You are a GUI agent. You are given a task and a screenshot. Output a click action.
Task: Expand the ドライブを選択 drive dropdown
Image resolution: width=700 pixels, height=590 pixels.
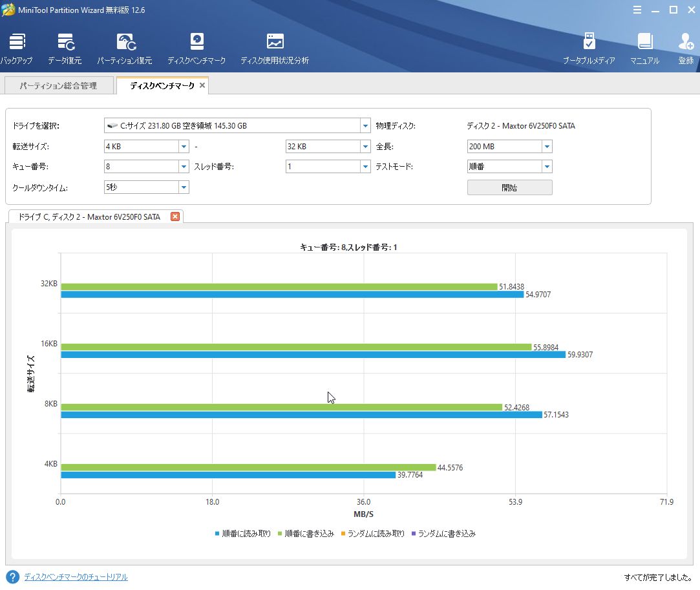tap(365, 126)
